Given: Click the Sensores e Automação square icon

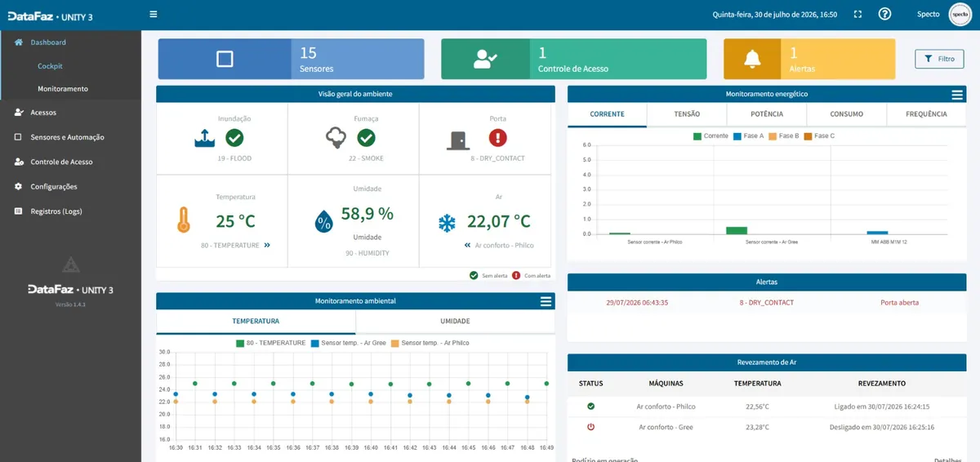Looking at the screenshot, I should tap(19, 137).
